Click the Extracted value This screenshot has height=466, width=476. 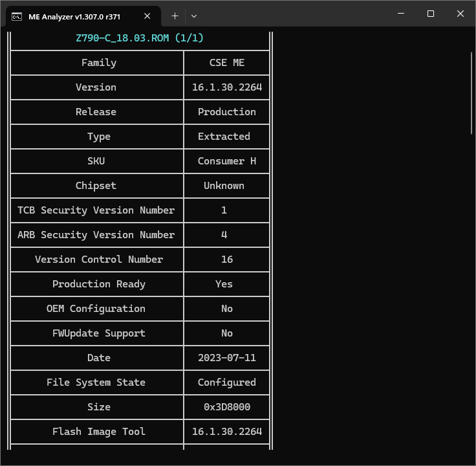[x=224, y=137]
